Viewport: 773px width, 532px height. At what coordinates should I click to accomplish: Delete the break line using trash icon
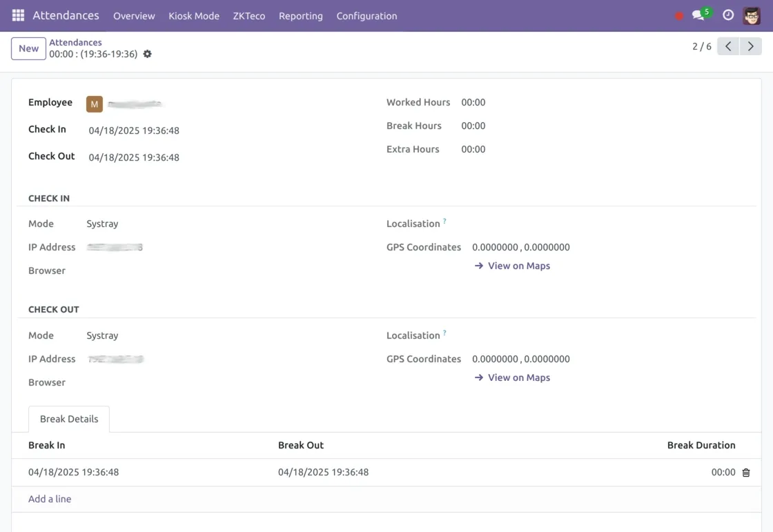click(745, 473)
